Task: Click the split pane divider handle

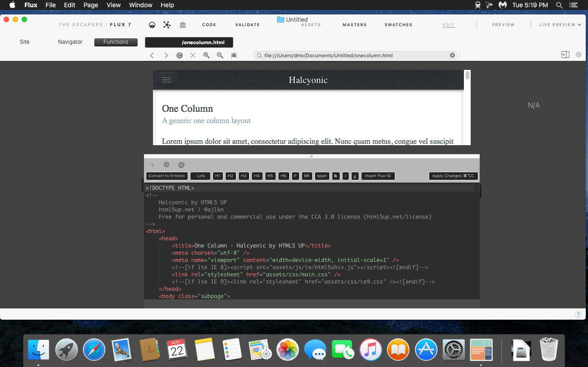Action: tap(311, 156)
